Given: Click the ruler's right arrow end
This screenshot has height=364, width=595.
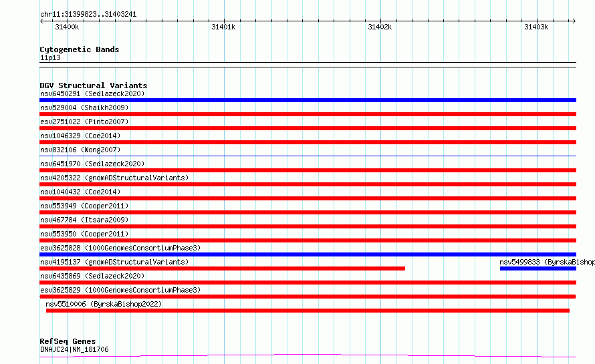Looking at the screenshot, I should point(574,21).
